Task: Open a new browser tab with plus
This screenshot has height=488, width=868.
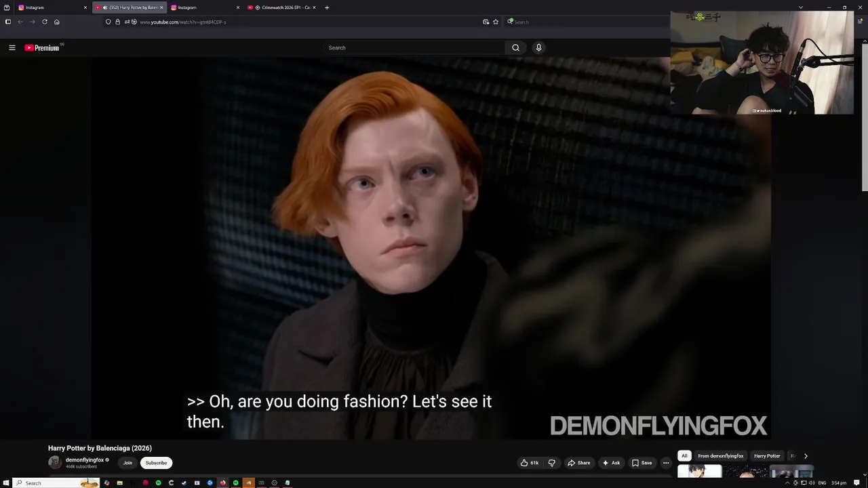Action: 327,7
